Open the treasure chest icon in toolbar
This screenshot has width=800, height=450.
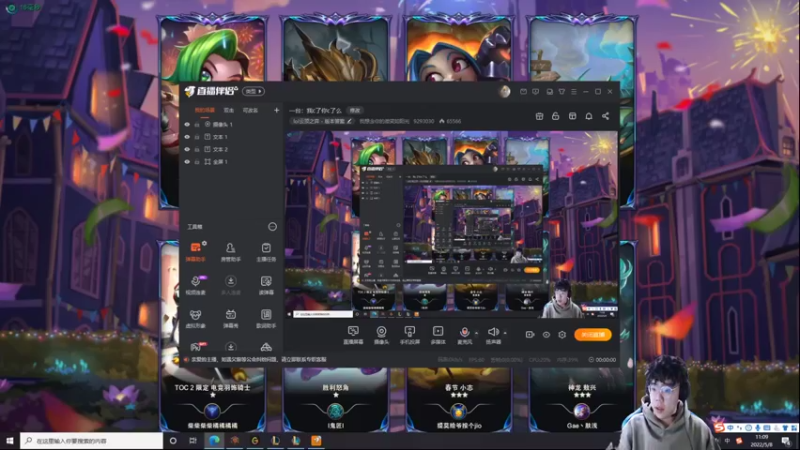point(572,116)
